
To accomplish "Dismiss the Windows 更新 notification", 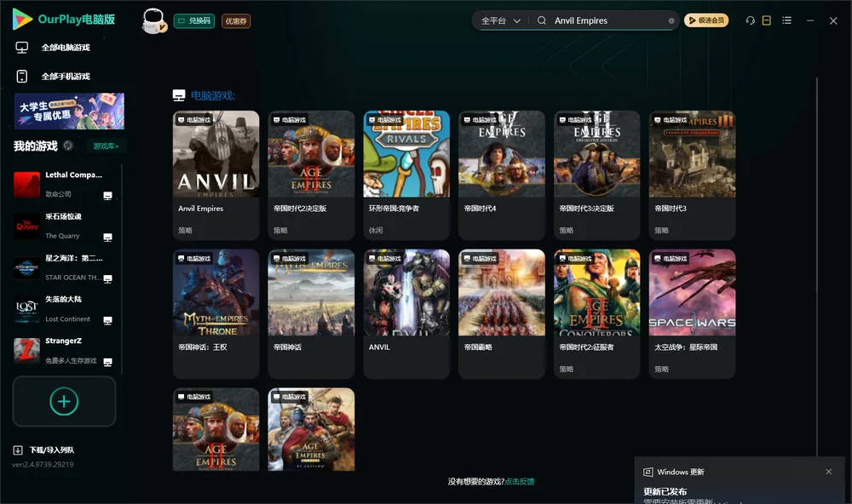I will point(829,472).
